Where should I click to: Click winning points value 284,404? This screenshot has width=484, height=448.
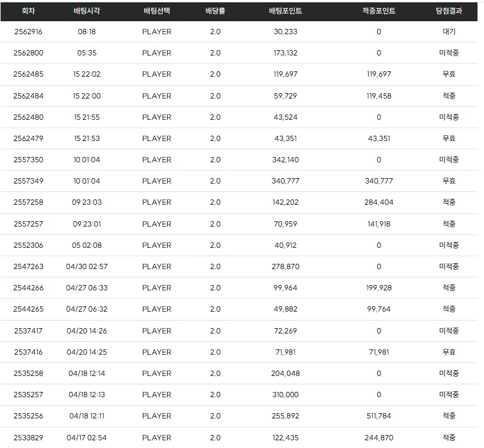379,202
